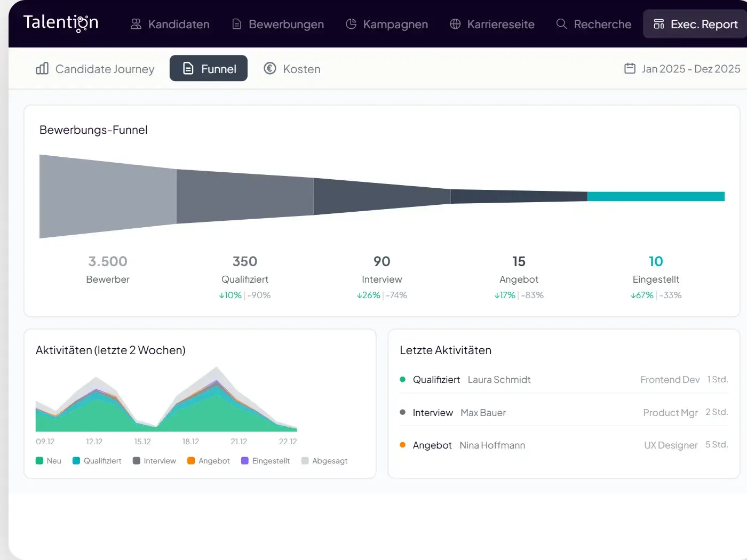Select the Bewerbungen document icon
Screen dimensions: 747x560
(x=236, y=25)
